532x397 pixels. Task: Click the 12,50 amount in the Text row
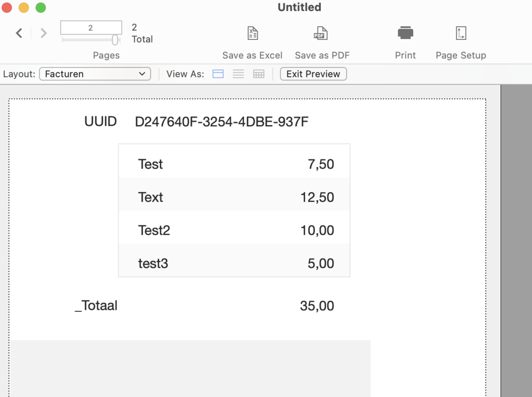click(317, 197)
